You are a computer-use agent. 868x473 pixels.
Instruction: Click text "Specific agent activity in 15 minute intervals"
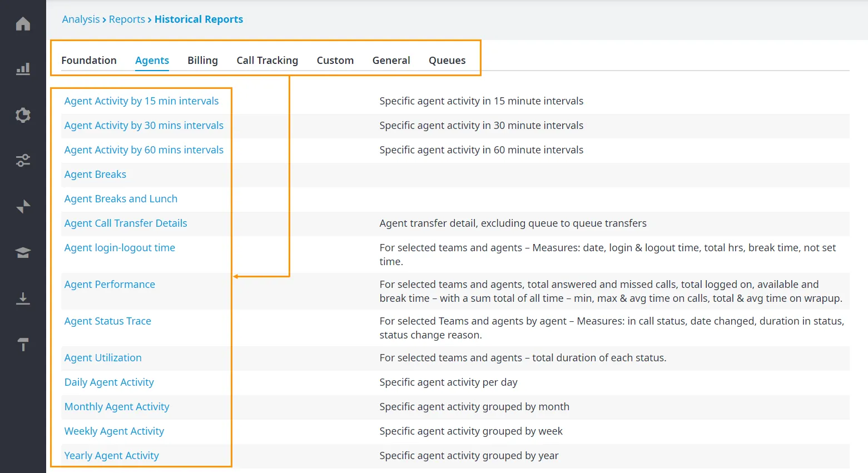click(482, 101)
